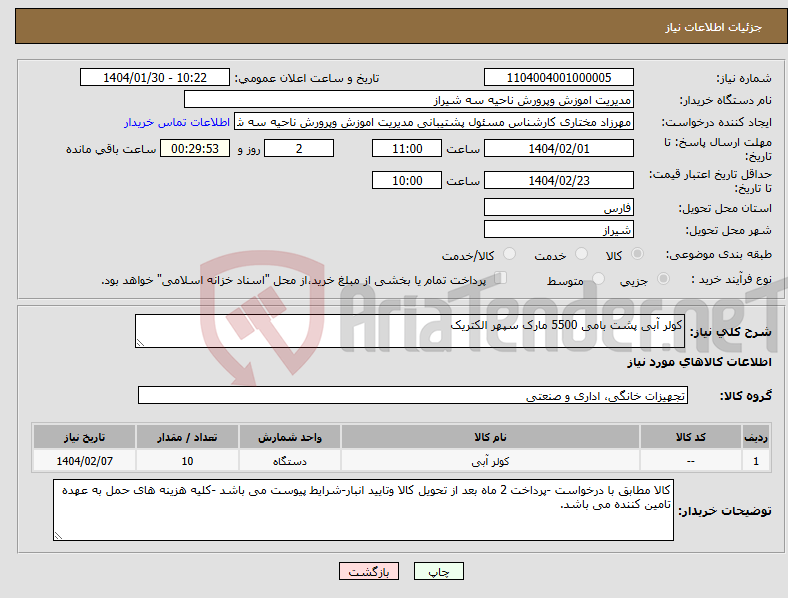Click the تاریخ نیاز column header
Image resolution: width=788 pixels, height=598 pixels.
[84, 437]
